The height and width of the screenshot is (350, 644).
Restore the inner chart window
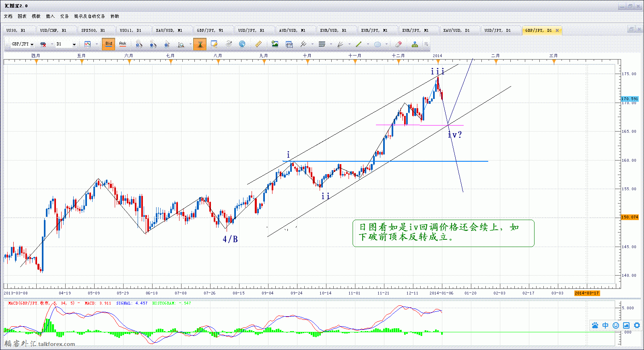pos(631,29)
